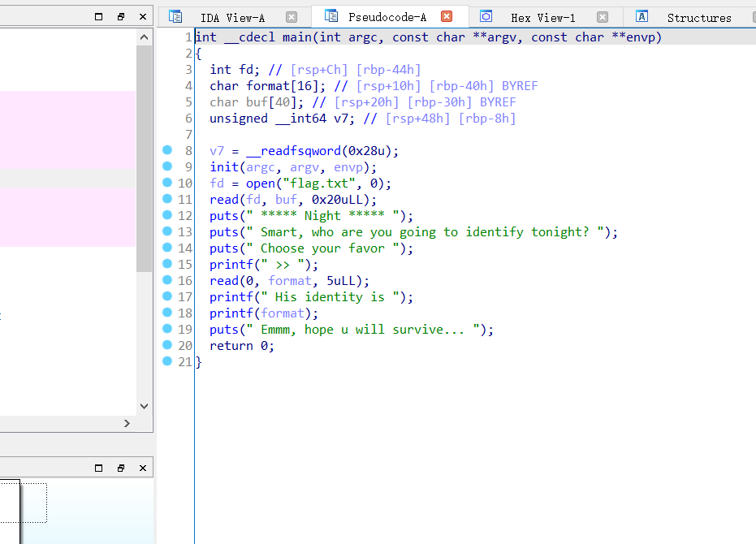This screenshot has height=544, width=756.
Task: Toggle breakpoint dot on line 9
Action: (x=167, y=166)
